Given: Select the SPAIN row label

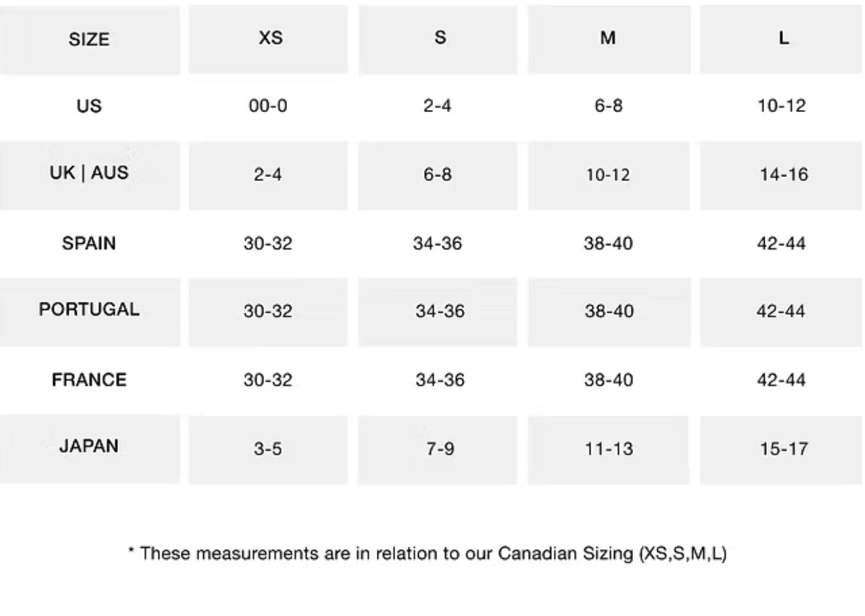Looking at the screenshot, I should coord(89,243).
